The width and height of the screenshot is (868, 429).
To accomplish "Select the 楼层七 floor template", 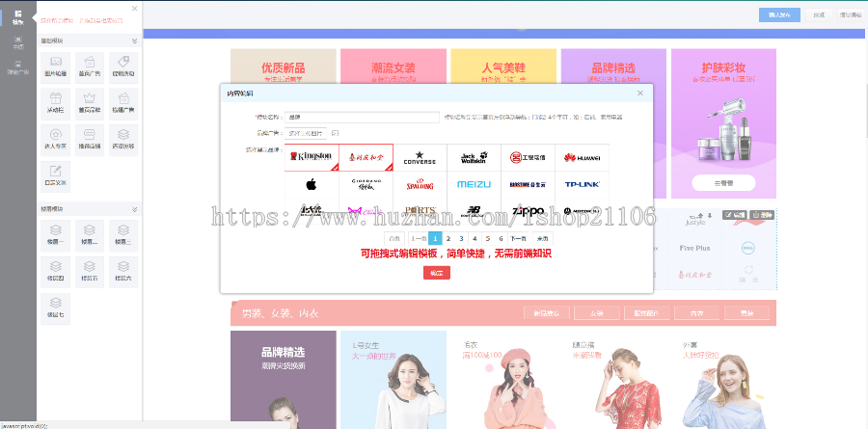I will (55, 308).
